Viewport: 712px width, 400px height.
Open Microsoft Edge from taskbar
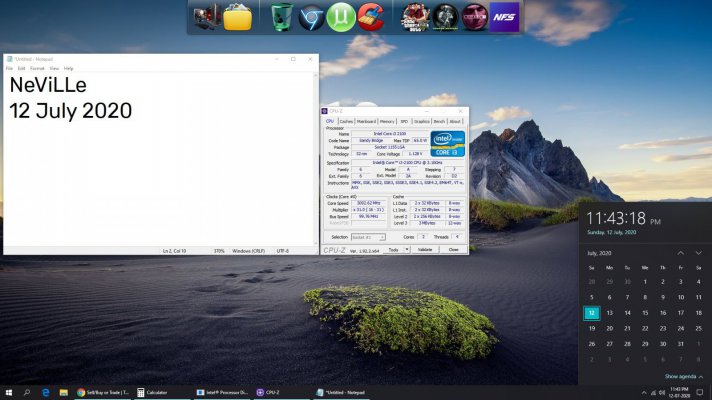45,392
